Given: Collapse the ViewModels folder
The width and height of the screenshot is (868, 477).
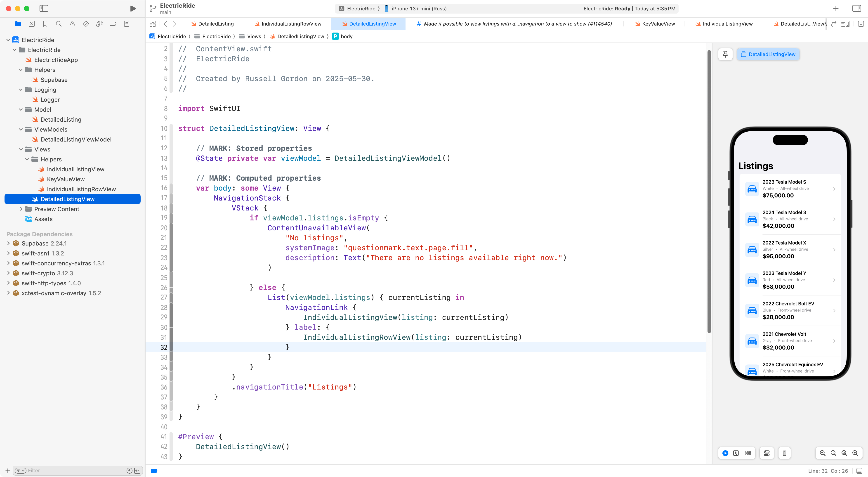Looking at the screenshot, I should point(21,130).
